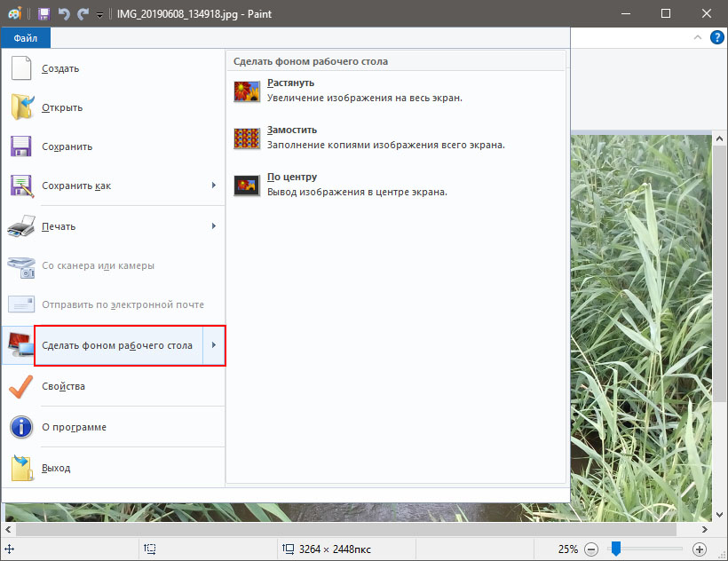Expand the Сделать фоном рабочего стола arrow
Image resolution: width=728 pixels, height=561 pixels.
[214, 344]
